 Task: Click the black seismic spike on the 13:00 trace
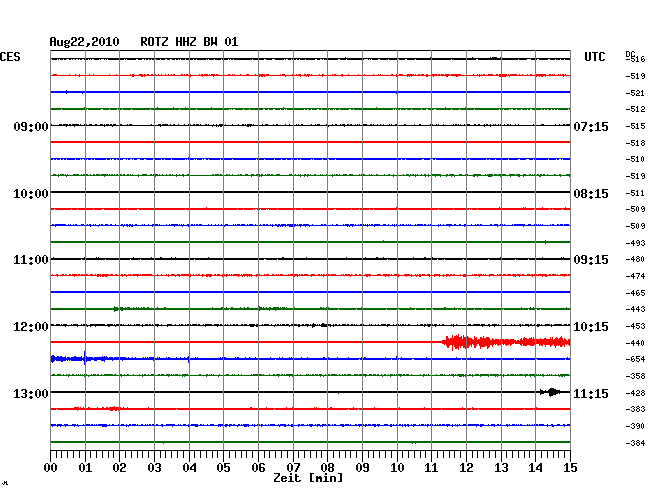point(551,392)
